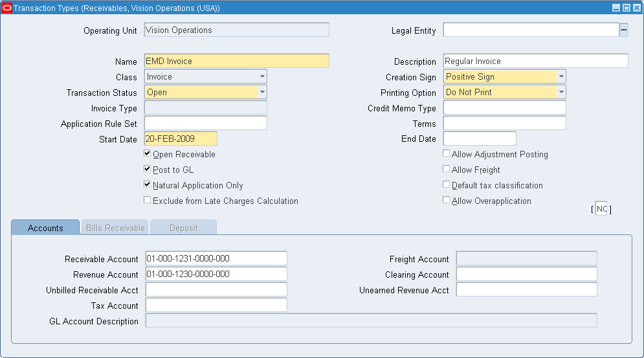Close the Transaction Types window

[x=637, y=8]
